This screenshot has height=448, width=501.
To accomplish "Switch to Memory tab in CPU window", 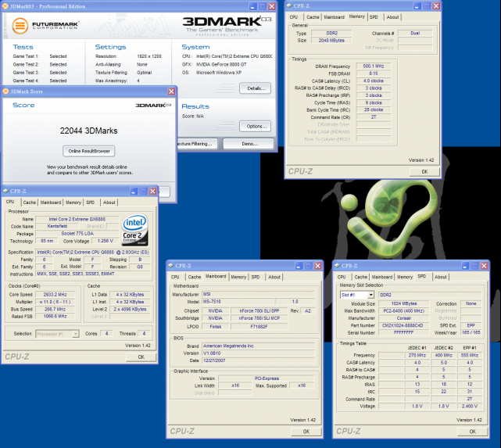I will (73, 202).
